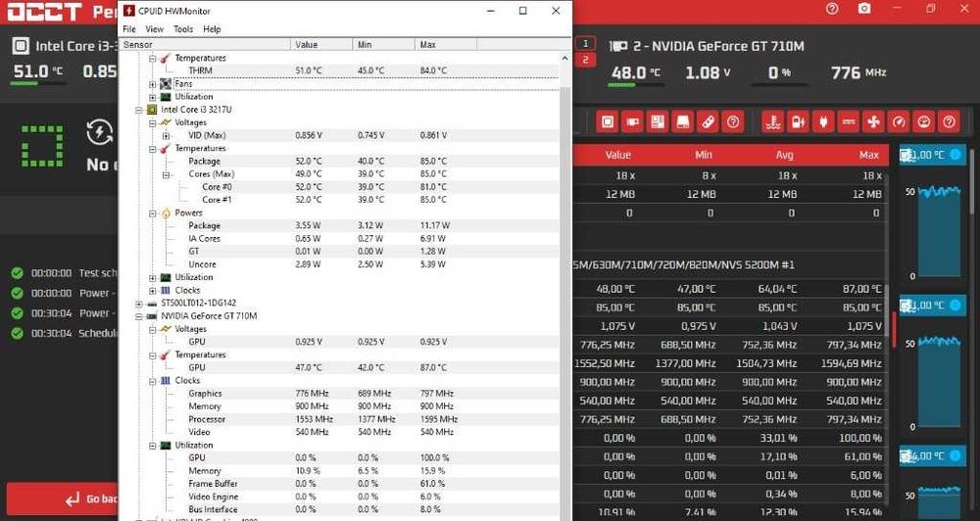
Task: Filter OCCT sensors by RAM stick icon
Action: point(707,121)
